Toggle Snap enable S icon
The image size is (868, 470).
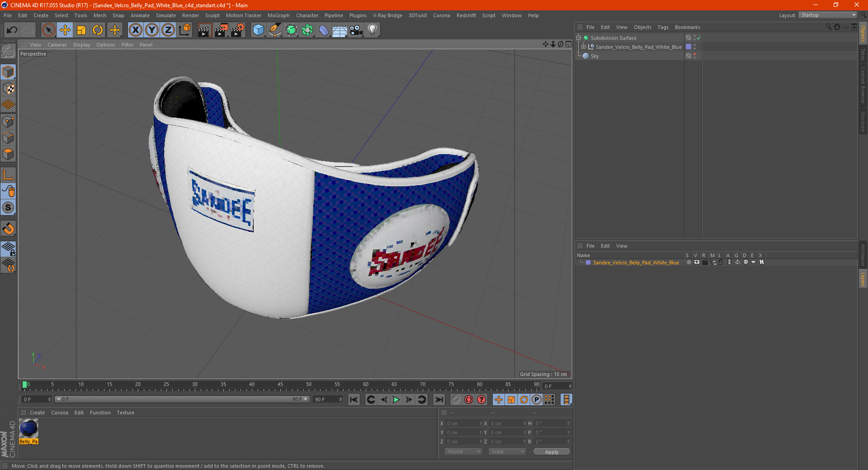[x=8, y=208]
